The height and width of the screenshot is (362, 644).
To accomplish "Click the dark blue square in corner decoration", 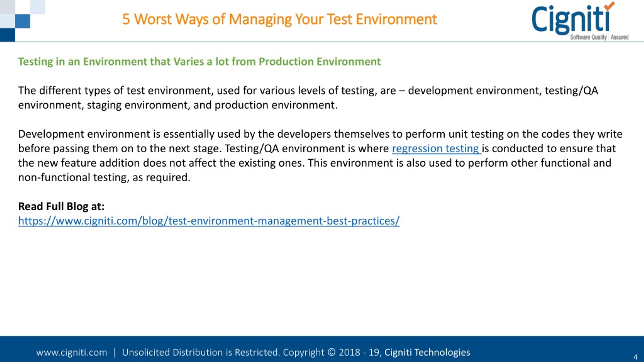I will [x=8, y=35].
